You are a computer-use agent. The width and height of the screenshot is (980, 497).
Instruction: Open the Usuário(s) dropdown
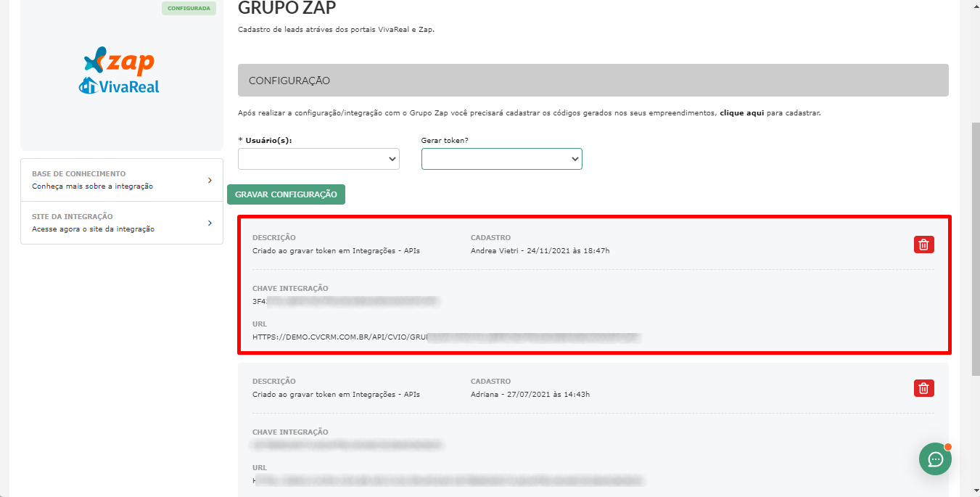318,159
